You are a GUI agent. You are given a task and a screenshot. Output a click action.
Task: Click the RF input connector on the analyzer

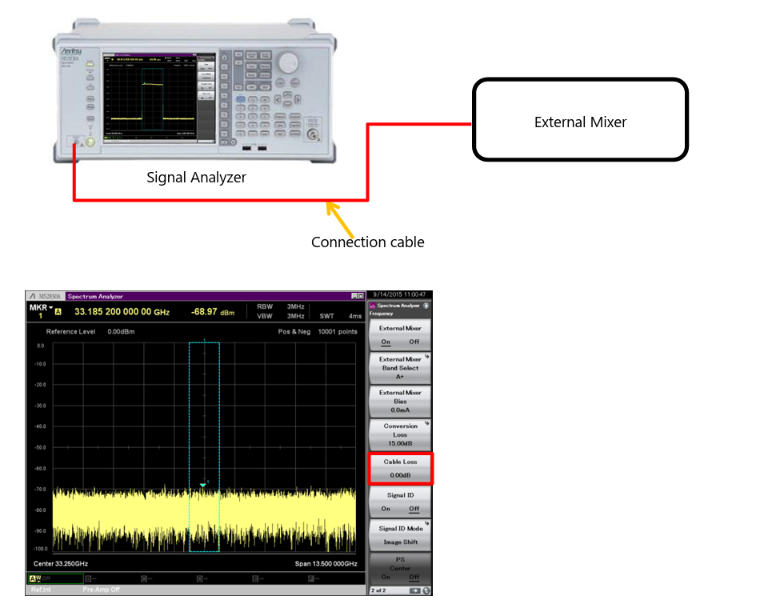tap(315, 134)
